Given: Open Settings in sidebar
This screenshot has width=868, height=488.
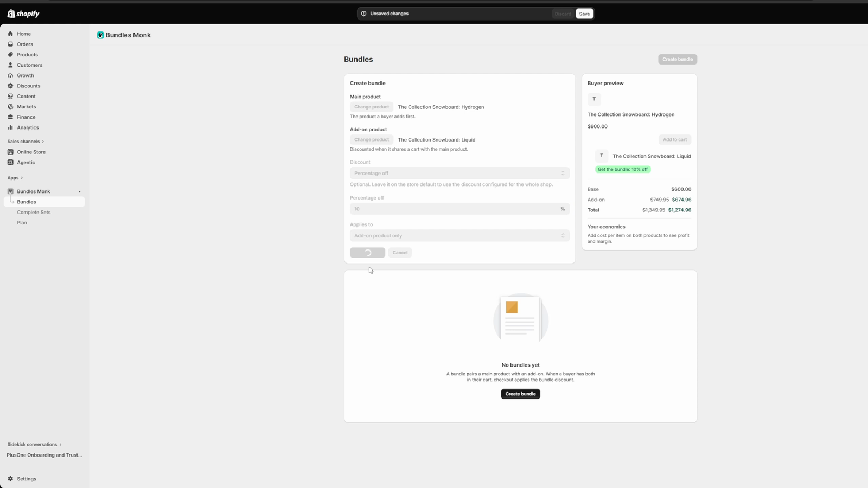Looking at the screenshot, I should 27,479.
